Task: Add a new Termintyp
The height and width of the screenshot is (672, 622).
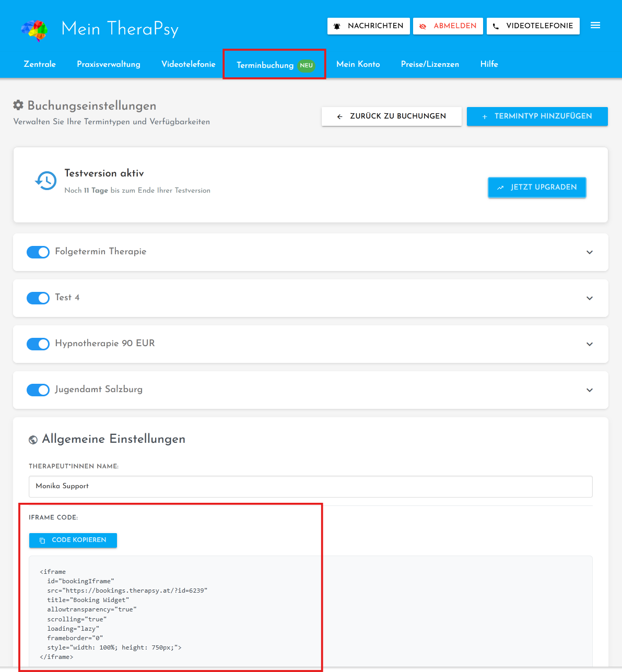Action: (537, 116)
